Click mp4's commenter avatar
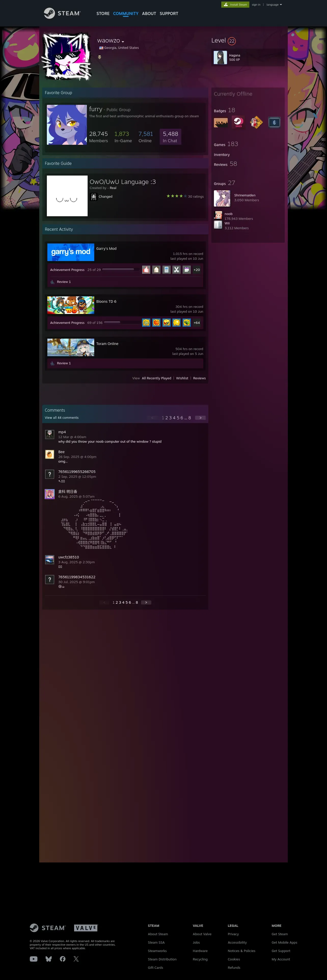This screenshot has width=327, height=980. 49,435
